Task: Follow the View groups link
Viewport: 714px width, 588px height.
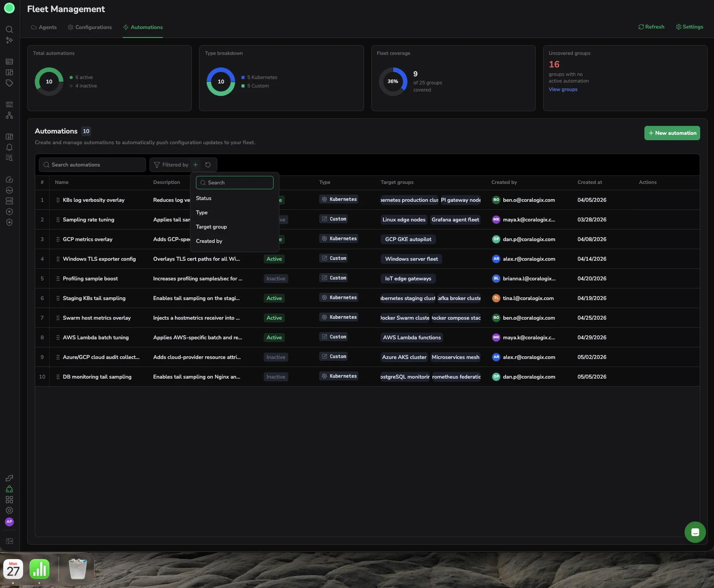Action: (x=563, y=89)
